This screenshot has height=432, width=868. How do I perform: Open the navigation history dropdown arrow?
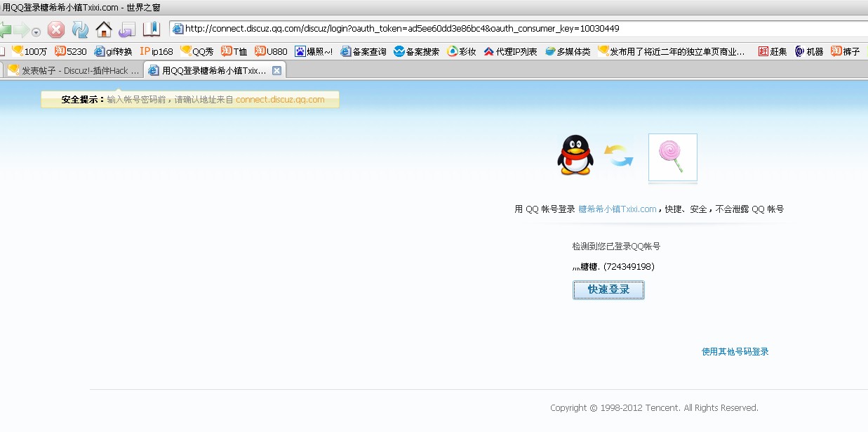point(36,32)
